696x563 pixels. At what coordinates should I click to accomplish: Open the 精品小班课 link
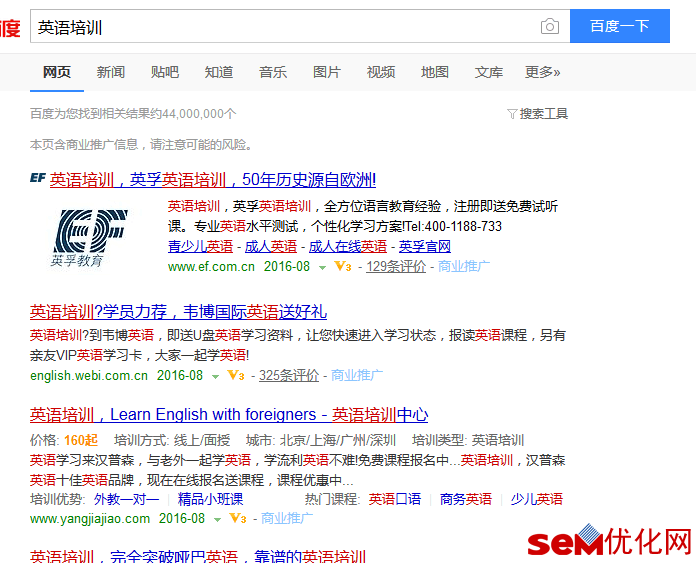coord(210,500)
